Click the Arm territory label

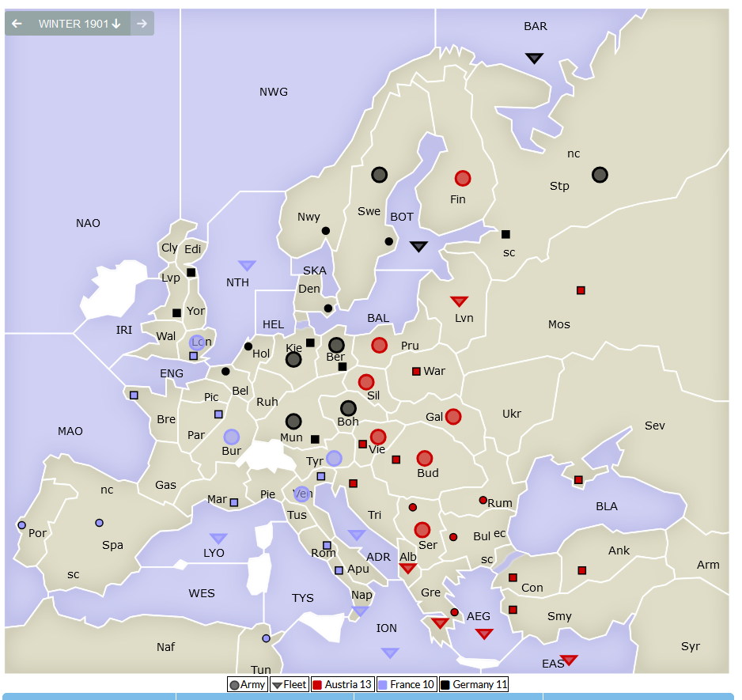708,565
